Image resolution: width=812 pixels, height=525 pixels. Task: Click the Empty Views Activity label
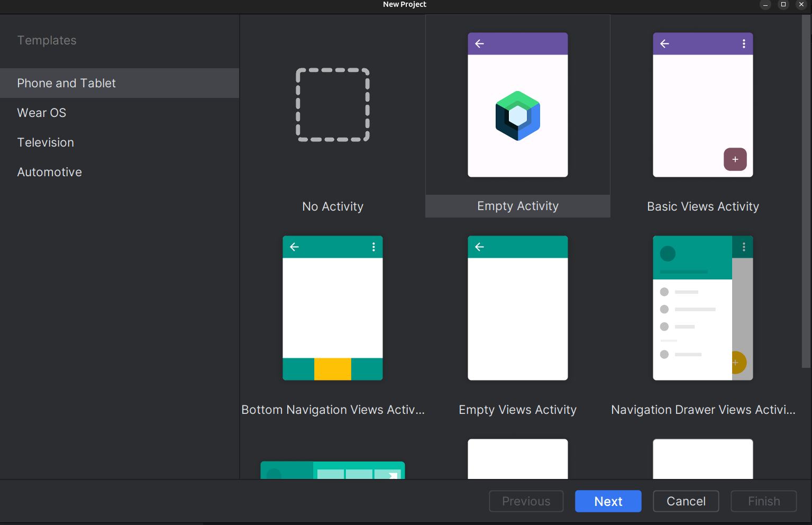point(517,410)
